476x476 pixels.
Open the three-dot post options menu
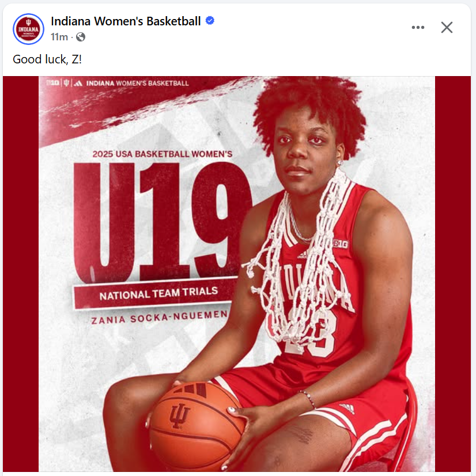418,27
